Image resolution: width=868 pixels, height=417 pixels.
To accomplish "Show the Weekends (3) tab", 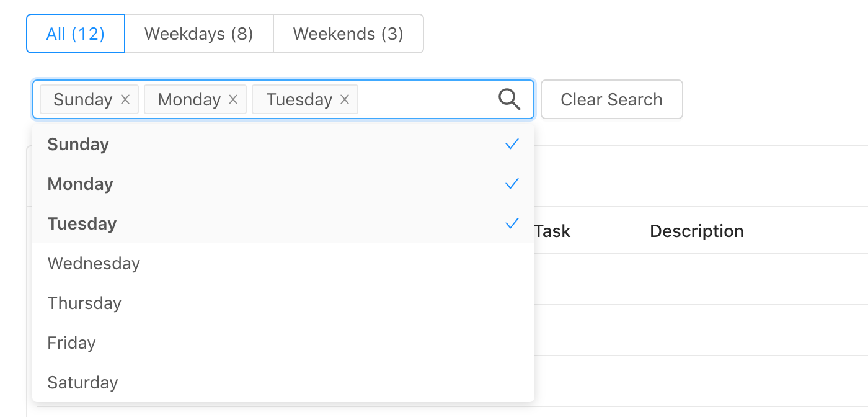I will coord(348,34).
